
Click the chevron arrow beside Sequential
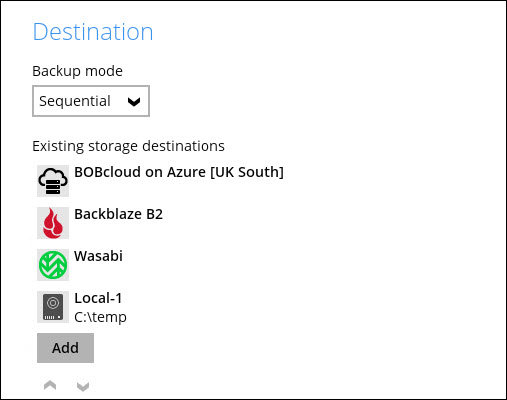click(x=134, y=102)
